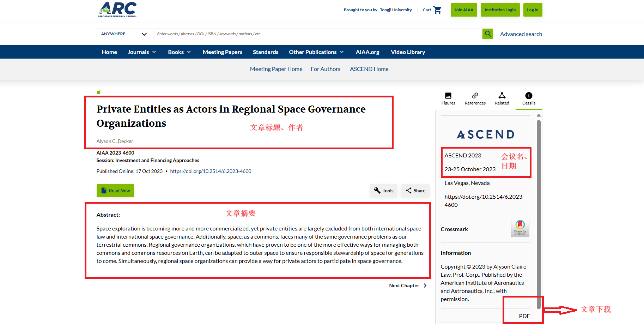
Task: Click the ASCEND 2023 conference name
Action: [463, 155]
